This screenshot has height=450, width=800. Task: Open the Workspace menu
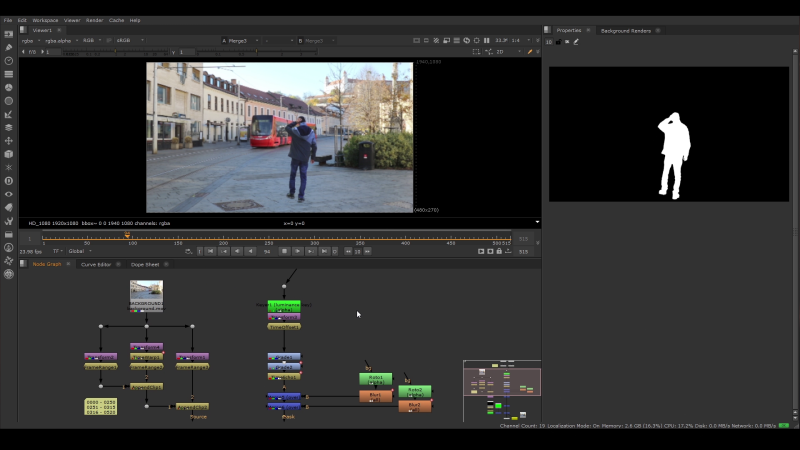[x=45, y=20]
